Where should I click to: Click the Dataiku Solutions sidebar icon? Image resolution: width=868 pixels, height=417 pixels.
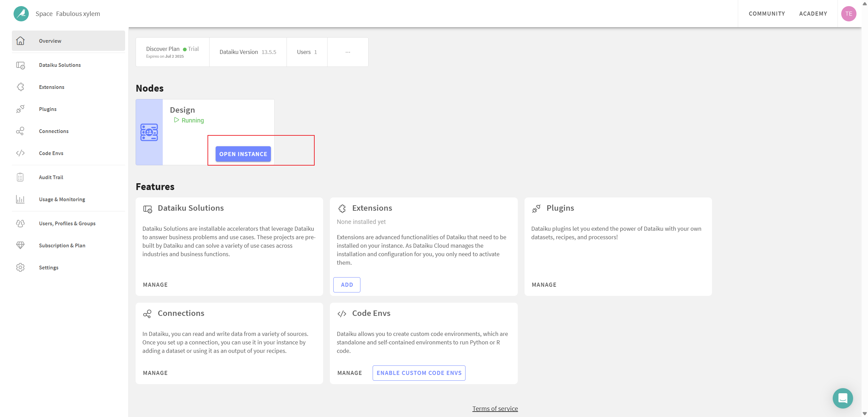click(x=20, y=65)
